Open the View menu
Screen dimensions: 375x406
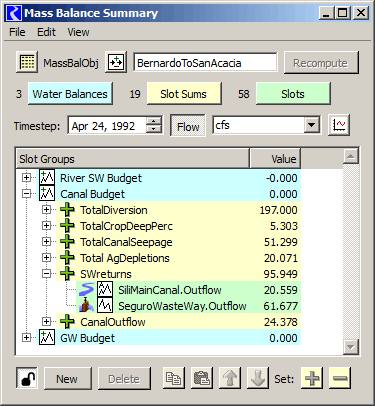pyautogui.click(x=78, y=32)
